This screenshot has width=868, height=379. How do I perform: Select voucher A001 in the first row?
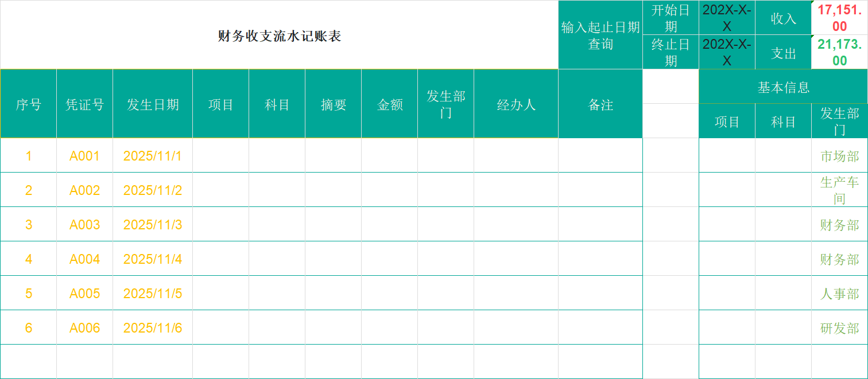click(84, 155)
